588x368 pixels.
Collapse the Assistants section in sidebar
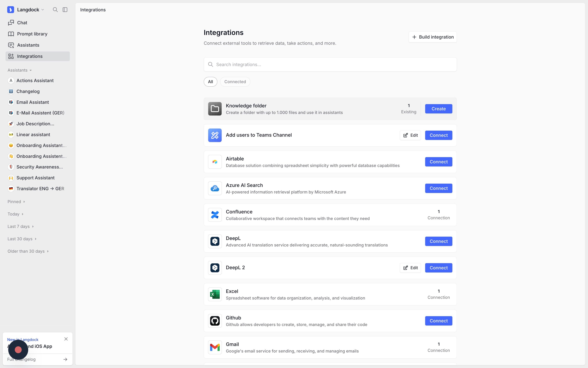tap(19, 70)
